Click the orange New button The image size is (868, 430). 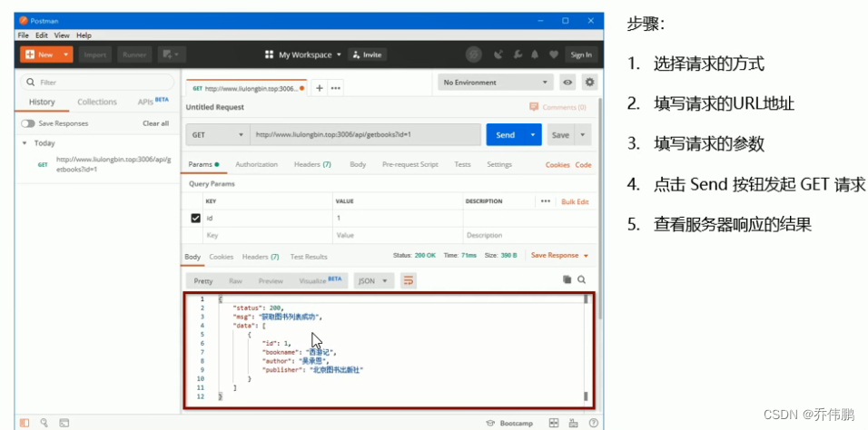[40, 54]
